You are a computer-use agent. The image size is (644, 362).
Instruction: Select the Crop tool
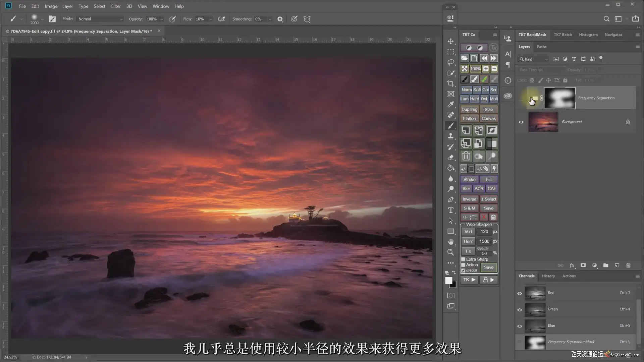[451, 83]
